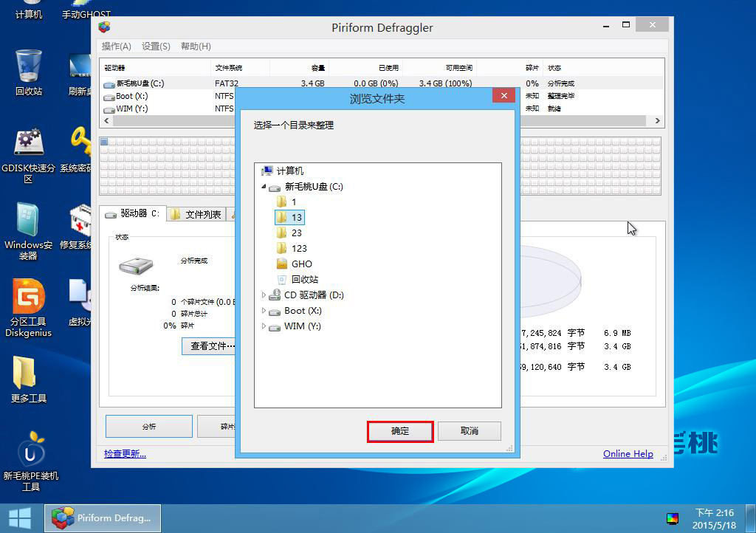Select the 更多工具 folder on the desktop
Viewport: 756px width, 533px height.
tap(29, 379)
